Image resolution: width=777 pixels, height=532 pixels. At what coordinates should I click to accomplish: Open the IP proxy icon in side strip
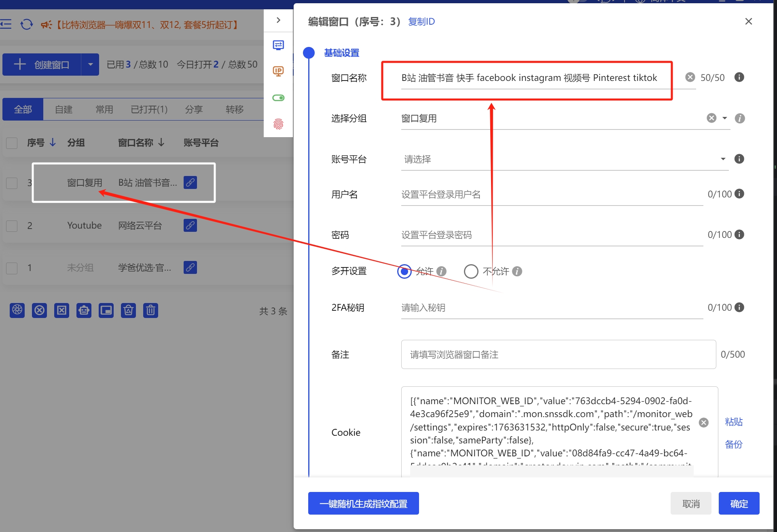[278, 71]
